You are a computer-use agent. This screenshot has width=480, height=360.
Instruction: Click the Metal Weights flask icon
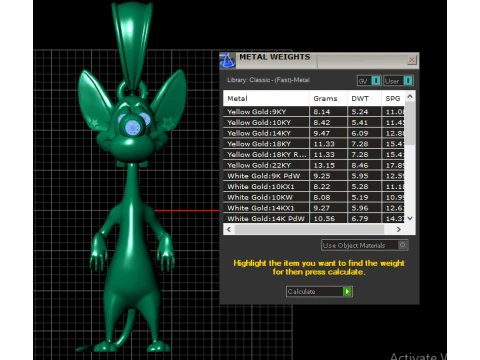[x=227, y=60]
